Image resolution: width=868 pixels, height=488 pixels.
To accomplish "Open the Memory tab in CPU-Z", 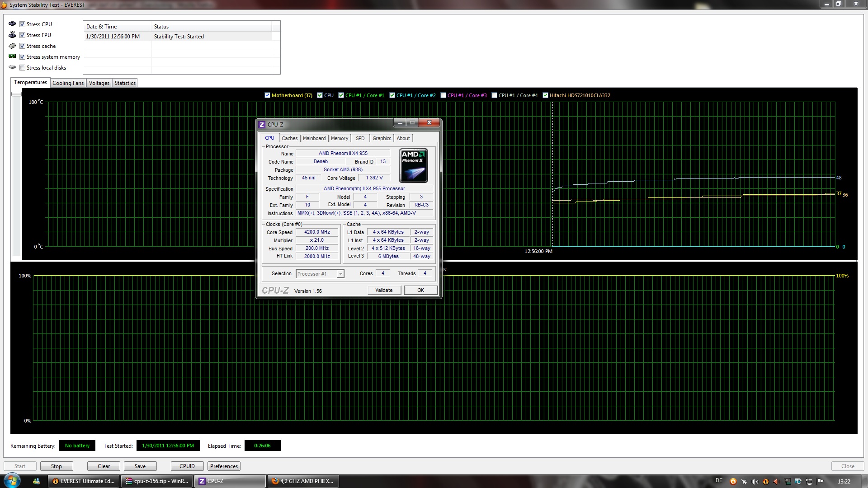I will (x=340, y=138).
